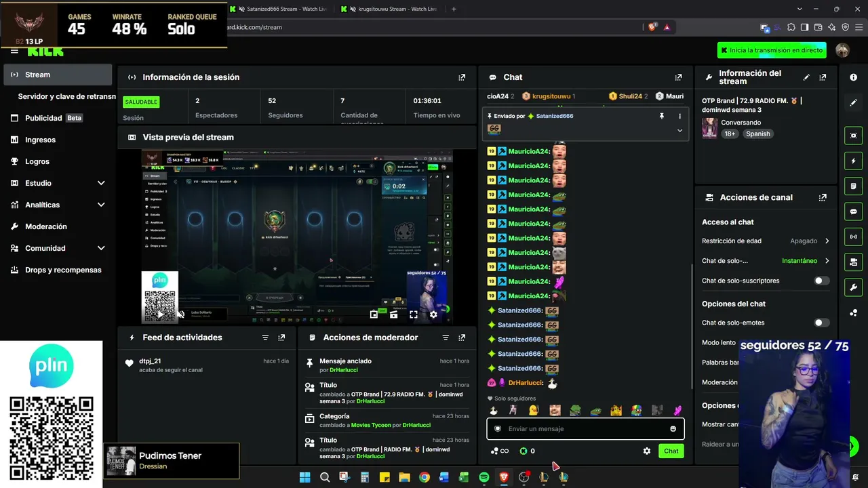Toggle moderator actions widget in right sidebar

coord(853,186)
